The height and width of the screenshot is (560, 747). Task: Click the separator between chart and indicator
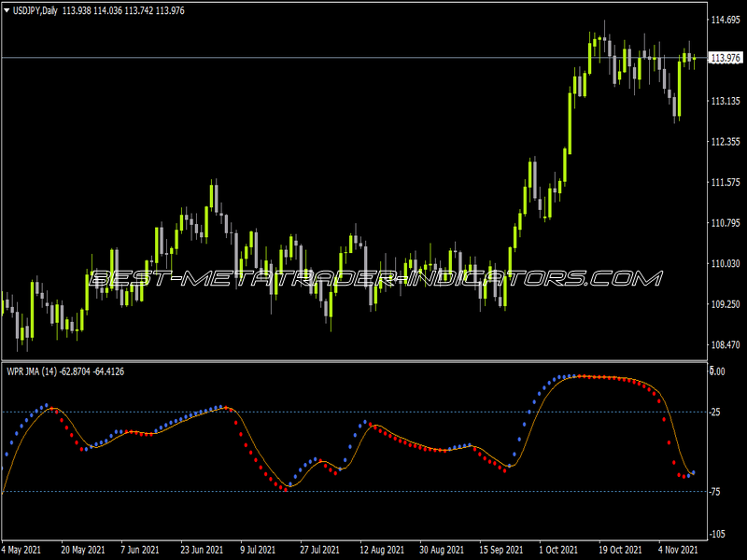coord(355,361)
